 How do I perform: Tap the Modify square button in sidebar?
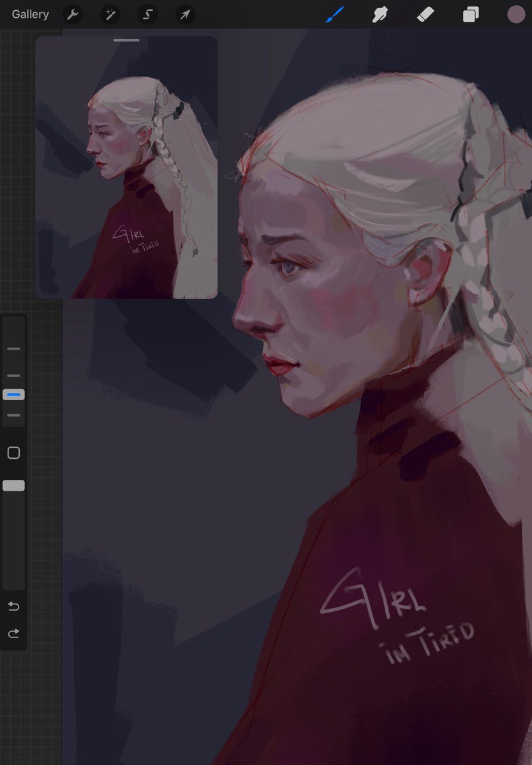(13, 453)
